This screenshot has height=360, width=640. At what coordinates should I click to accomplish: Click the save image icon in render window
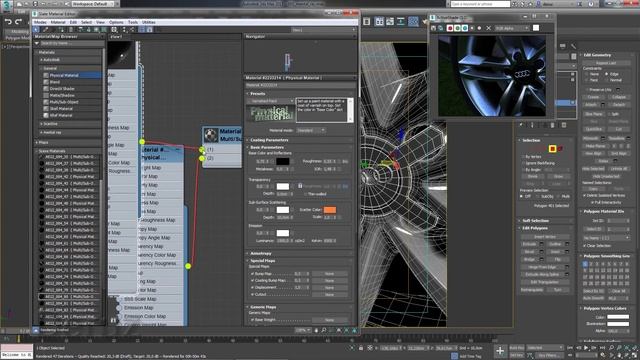click(x=434, y=28)
